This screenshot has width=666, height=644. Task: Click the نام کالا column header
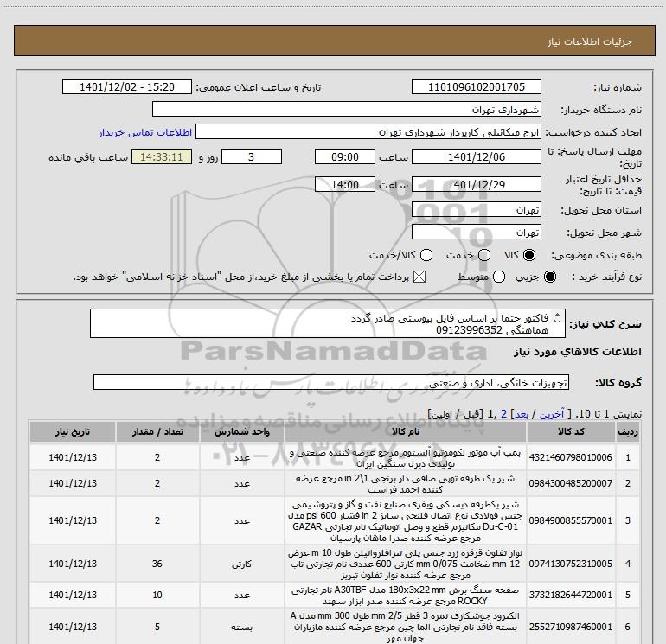click(405, 431)
